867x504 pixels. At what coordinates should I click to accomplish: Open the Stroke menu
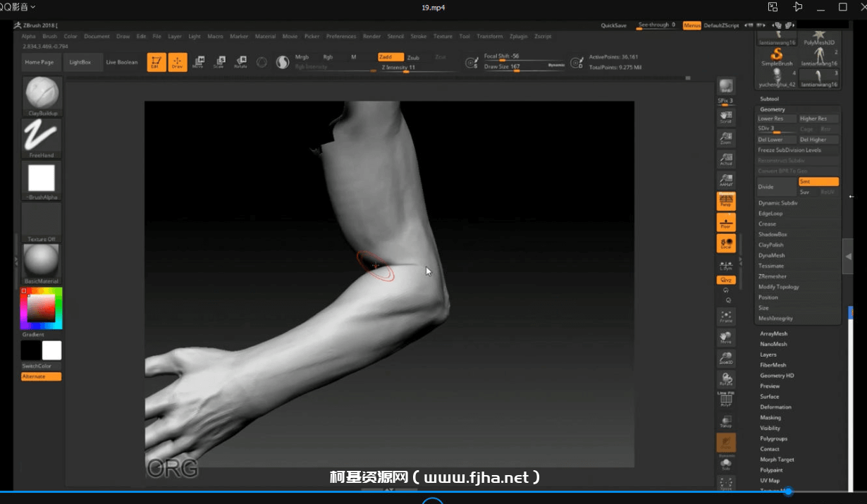click(419, 36)
